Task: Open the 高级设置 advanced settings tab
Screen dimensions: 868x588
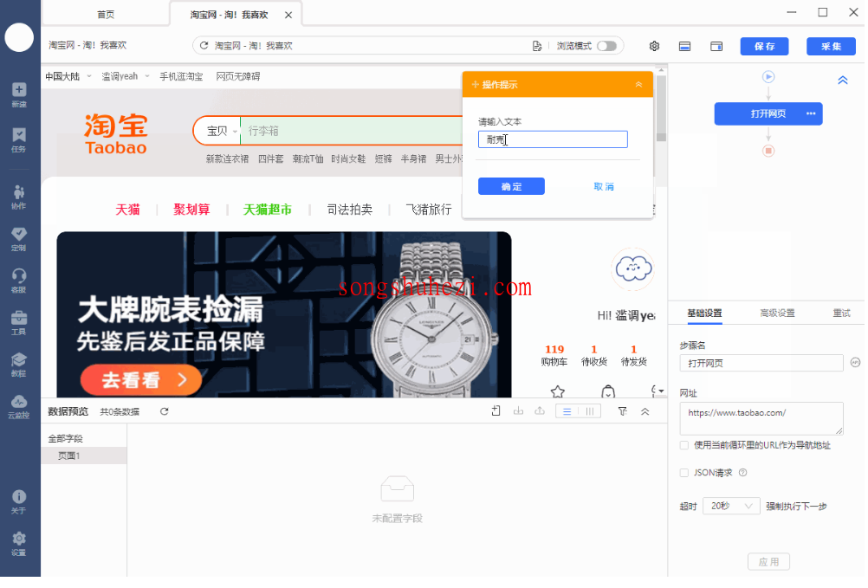Action: (777, 313)
